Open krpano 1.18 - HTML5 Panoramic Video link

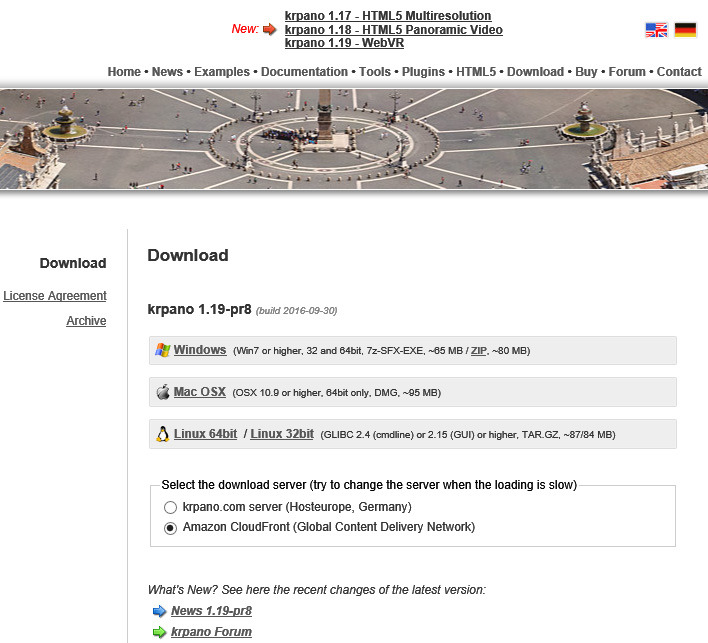[x=393, y=30]
